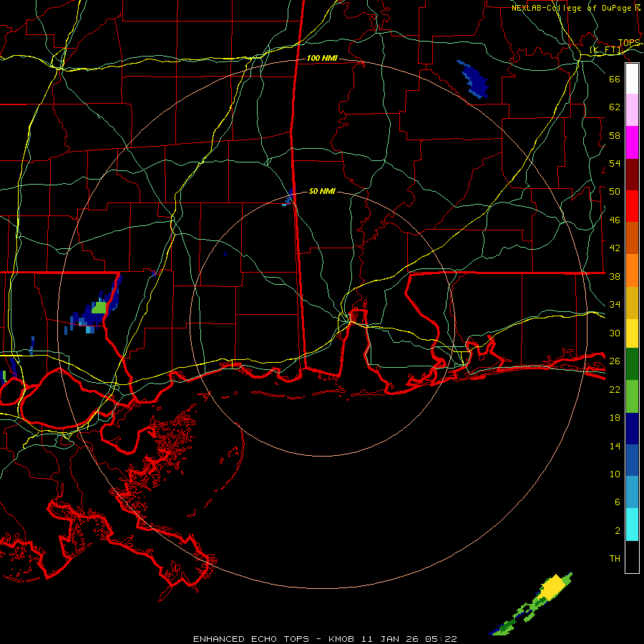Screen dimensions: 644x644
Task: Click the '100 NMI' range ring label
Action: click(322, 59)
